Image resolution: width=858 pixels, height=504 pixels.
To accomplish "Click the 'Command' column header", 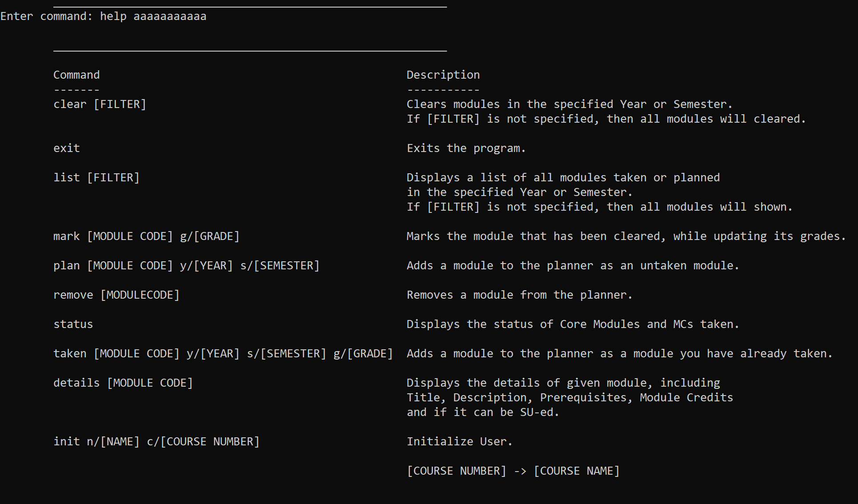I will 76,75.
